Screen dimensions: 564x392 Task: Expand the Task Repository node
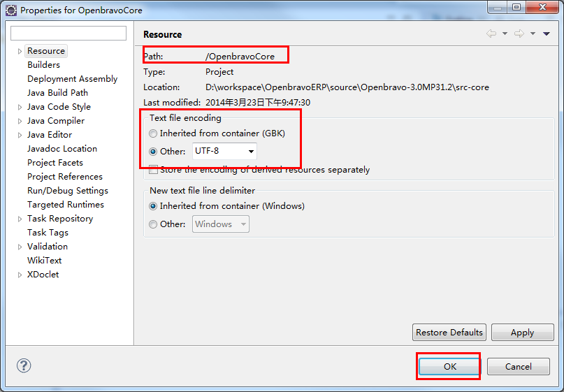click(x=20, y=219)
